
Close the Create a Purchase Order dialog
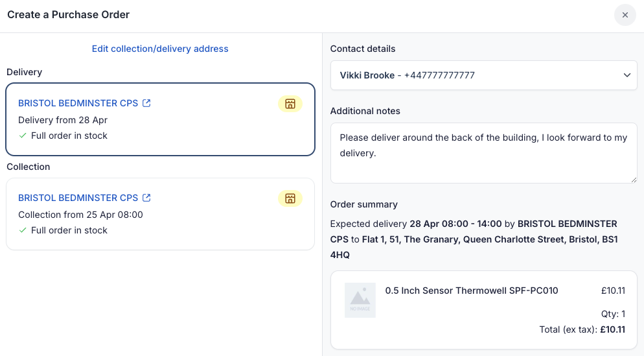[625, 15]
